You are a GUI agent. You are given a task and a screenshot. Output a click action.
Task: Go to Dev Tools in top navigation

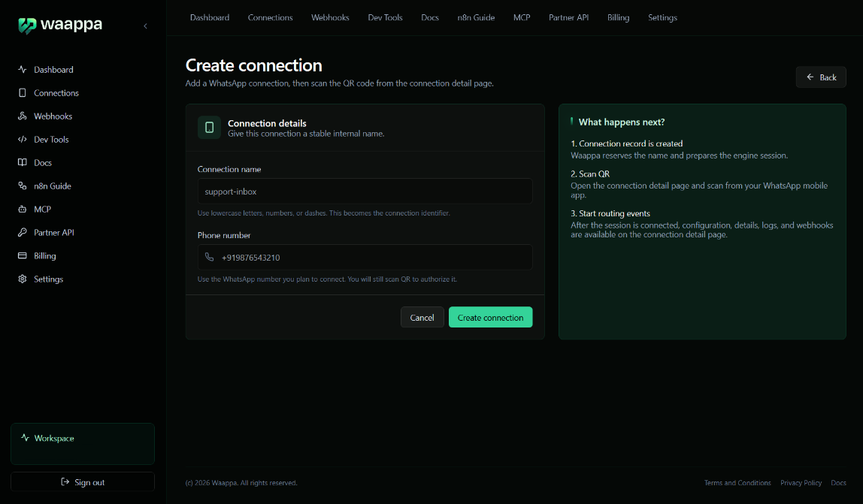(x=385, y=17)
